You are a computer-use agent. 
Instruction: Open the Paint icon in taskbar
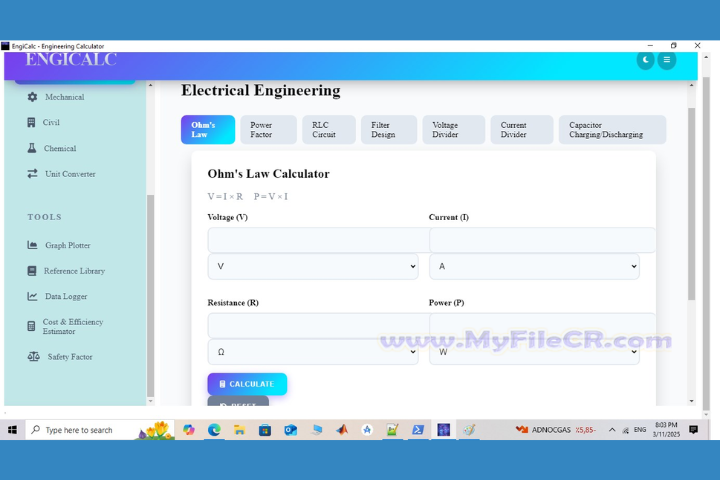(x=469, y=430)
